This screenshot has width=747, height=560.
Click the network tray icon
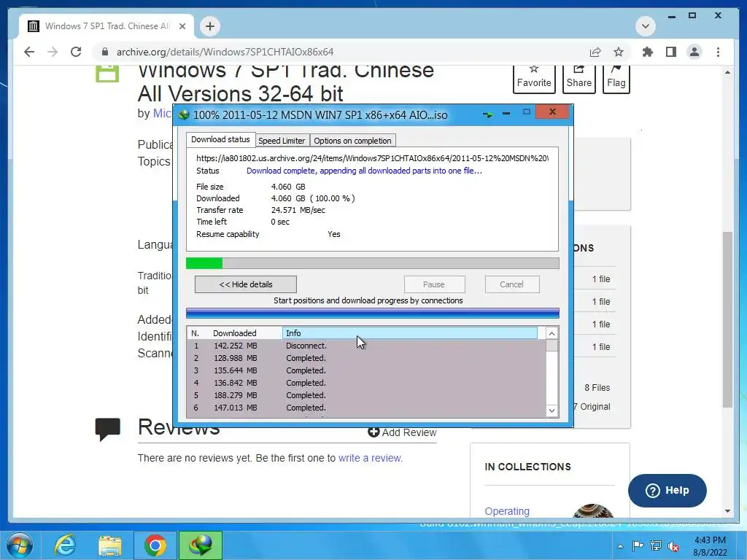[656, 545]
